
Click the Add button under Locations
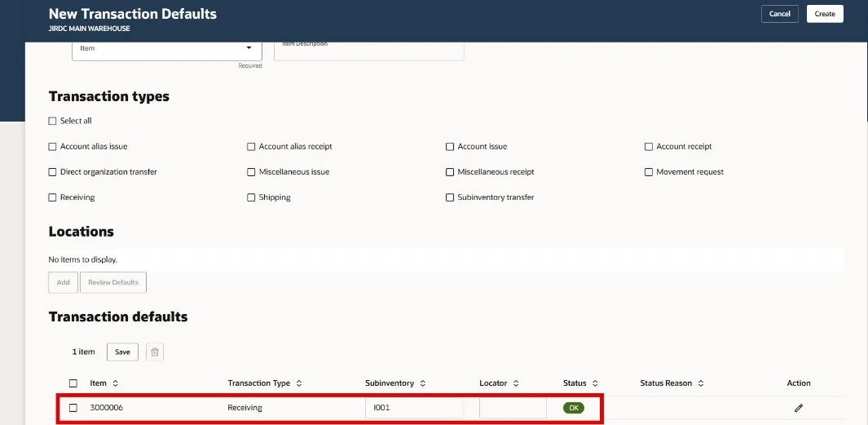pos(63,282)
